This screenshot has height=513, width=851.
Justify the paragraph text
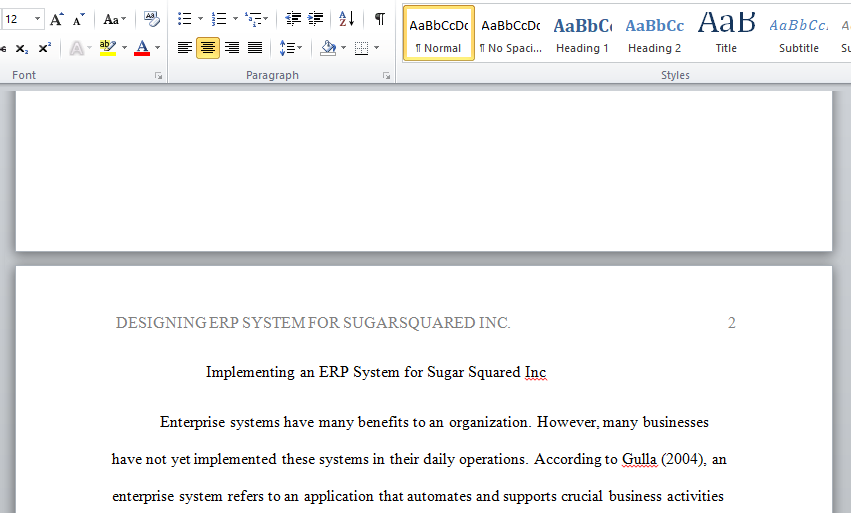[255, 48]
